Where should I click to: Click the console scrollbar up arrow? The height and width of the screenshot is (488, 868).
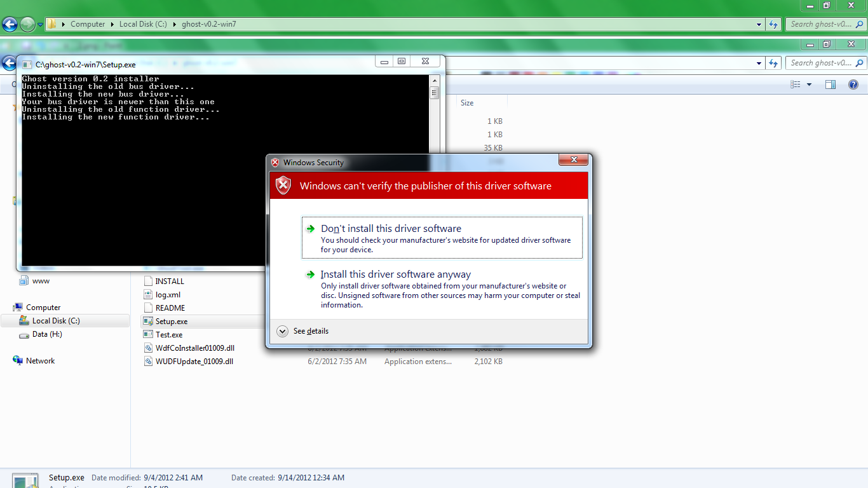[x=435, y=81]
